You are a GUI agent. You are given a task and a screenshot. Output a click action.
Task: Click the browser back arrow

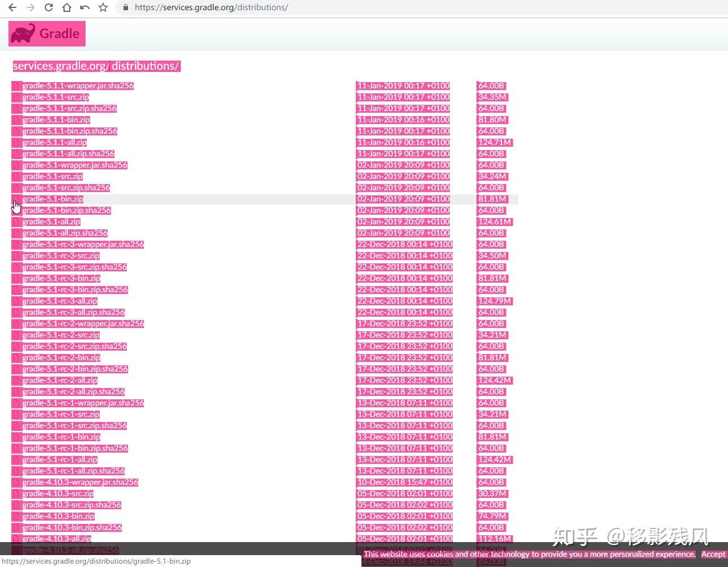12,7
